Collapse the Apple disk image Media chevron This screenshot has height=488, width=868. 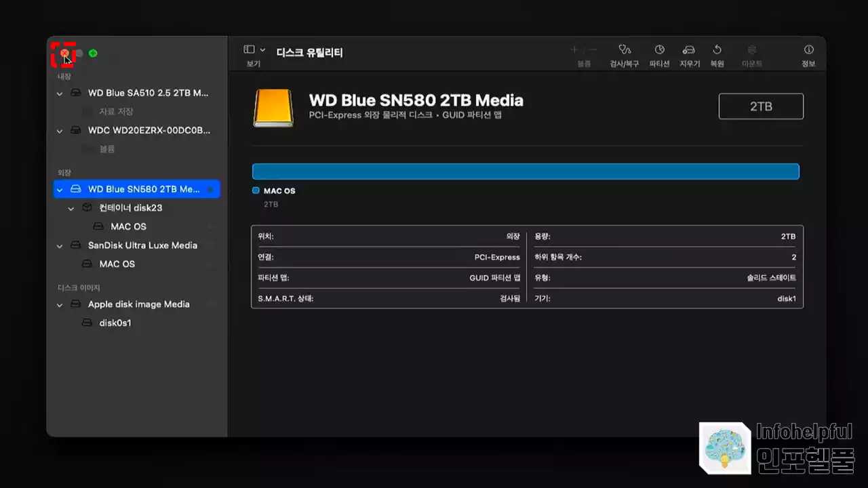pos(60,305)
